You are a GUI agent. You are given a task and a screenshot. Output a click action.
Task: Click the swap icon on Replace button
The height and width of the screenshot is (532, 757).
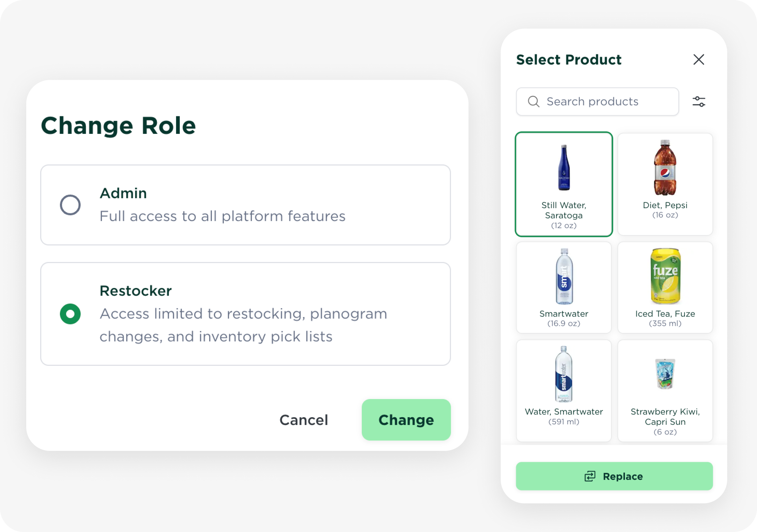590,476
